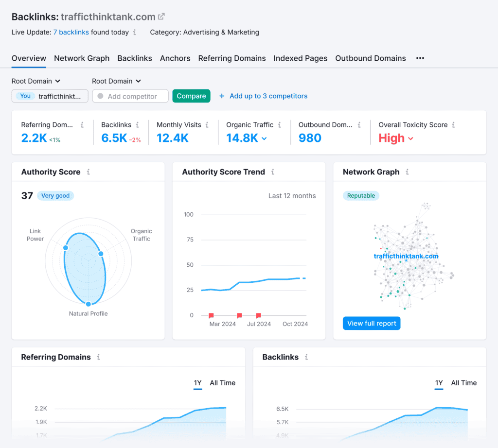The height and width of the screenshot is (448, 498).
Task: Expand the High toxicity score dropdown
Action: pos(410,138)
